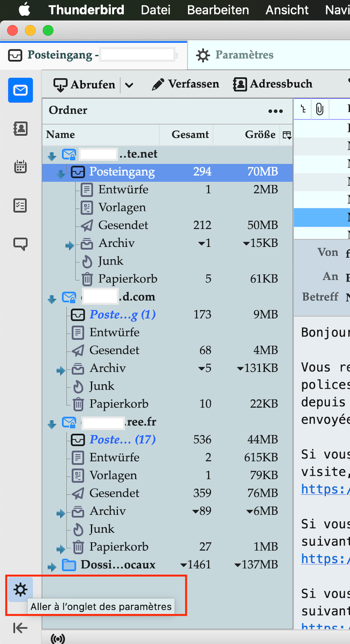350x644 pixels.
Task: Click the Abrufen get messages button
Action: [84, 84]
